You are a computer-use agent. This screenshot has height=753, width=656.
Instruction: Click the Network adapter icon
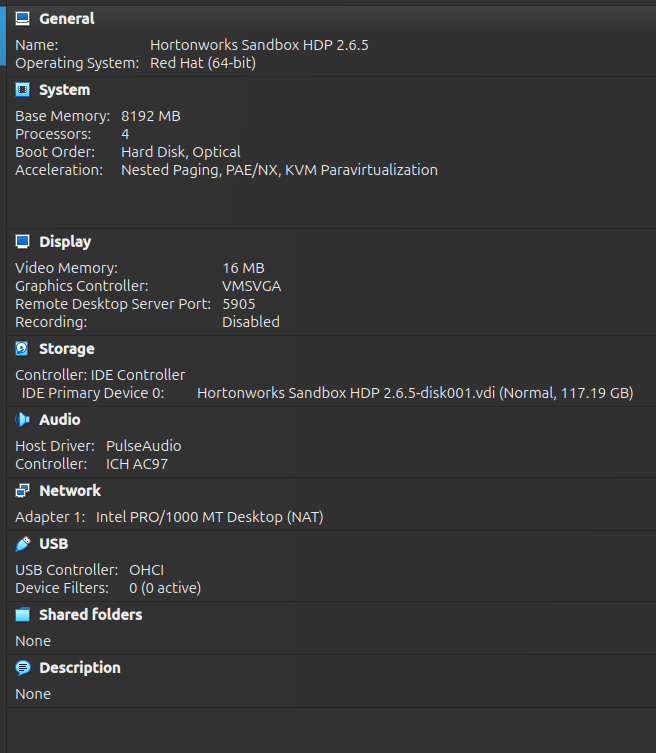pos(23,491)
